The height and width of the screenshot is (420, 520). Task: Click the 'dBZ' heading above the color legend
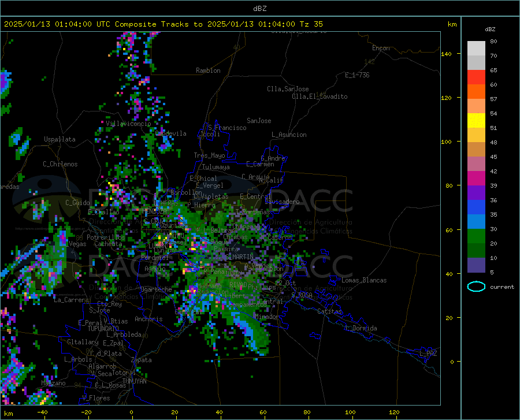point(490,29)
